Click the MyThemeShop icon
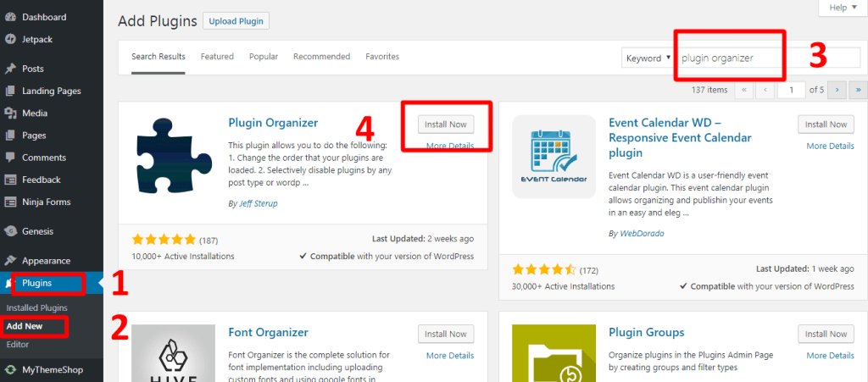This screenshot has width=868, height=382. (10, 369)
